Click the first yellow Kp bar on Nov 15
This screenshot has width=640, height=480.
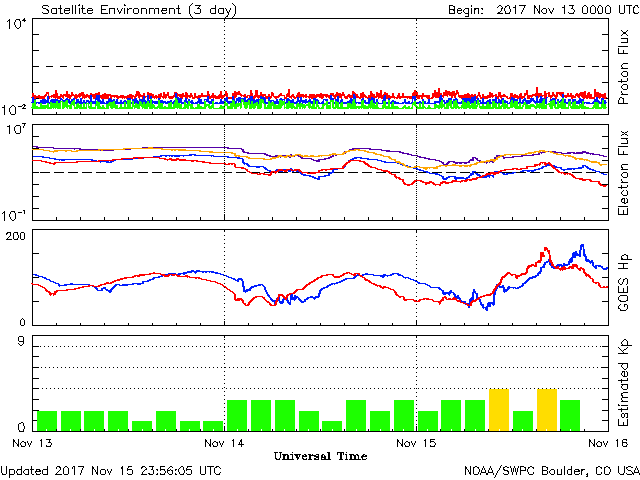[x=499, y=410]
